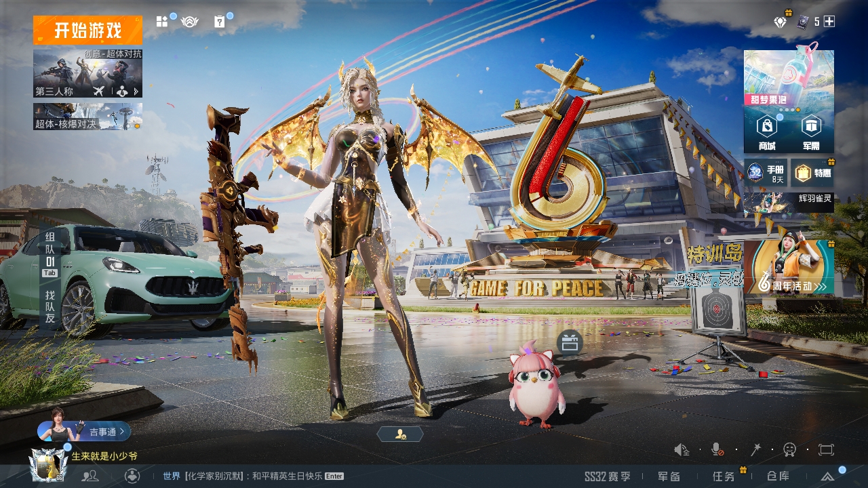Open the 军备 armament tab
Image resolution: width=868 pixels, height=488 pixels.
(x=669, y=476)
